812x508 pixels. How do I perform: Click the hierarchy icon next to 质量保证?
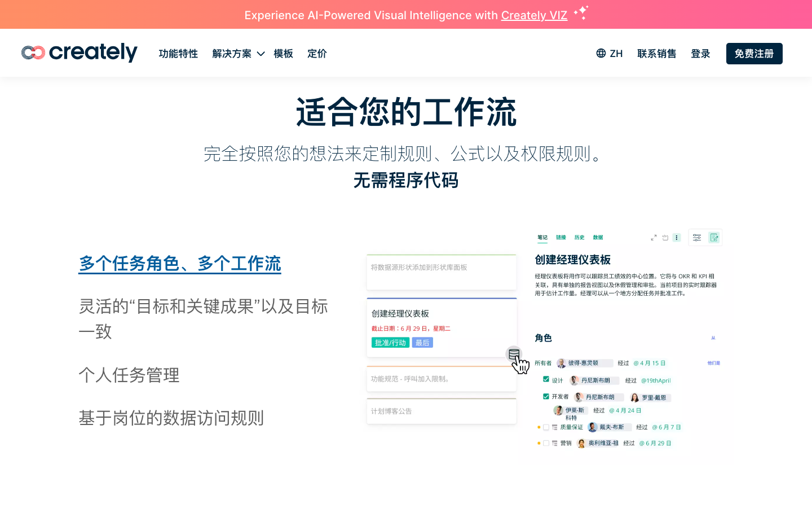(555, 427)
